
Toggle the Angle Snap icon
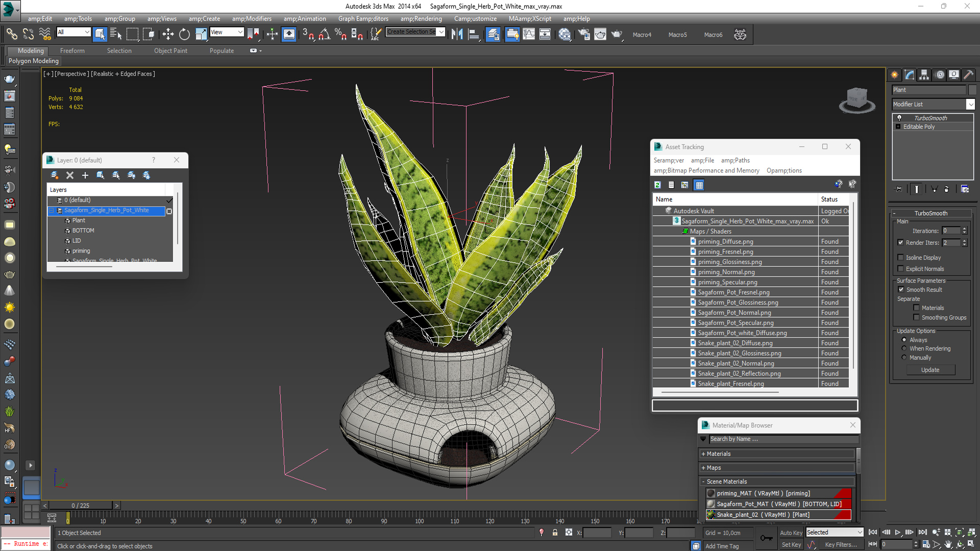(324, 35)
